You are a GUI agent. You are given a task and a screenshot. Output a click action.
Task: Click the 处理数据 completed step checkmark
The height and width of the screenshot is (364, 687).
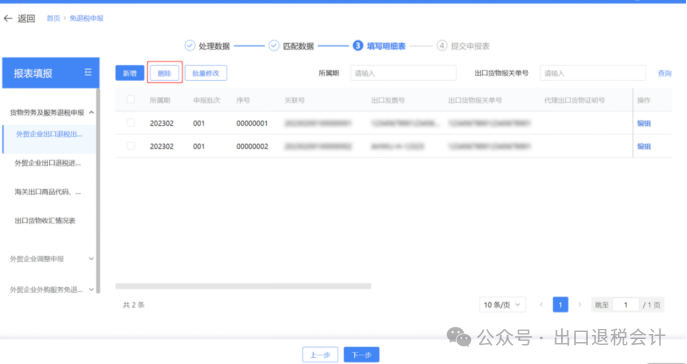point(190,46)
